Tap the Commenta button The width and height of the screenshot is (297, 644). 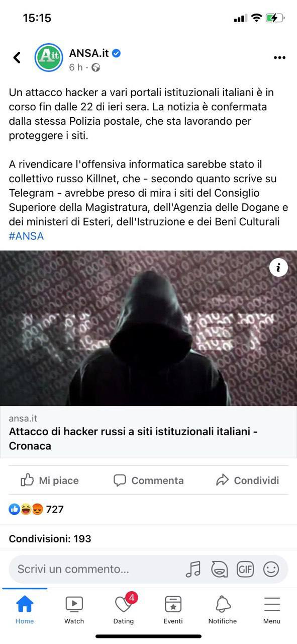(149, 480)
